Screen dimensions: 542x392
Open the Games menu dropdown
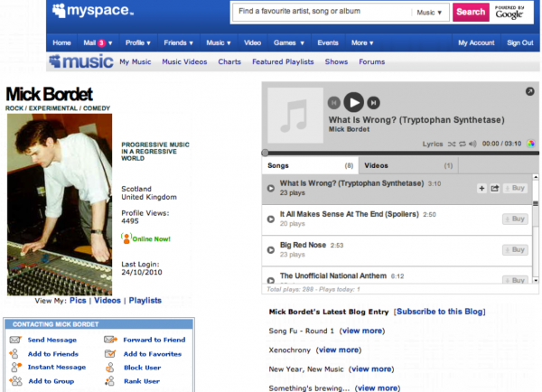(x=289, y=42)
